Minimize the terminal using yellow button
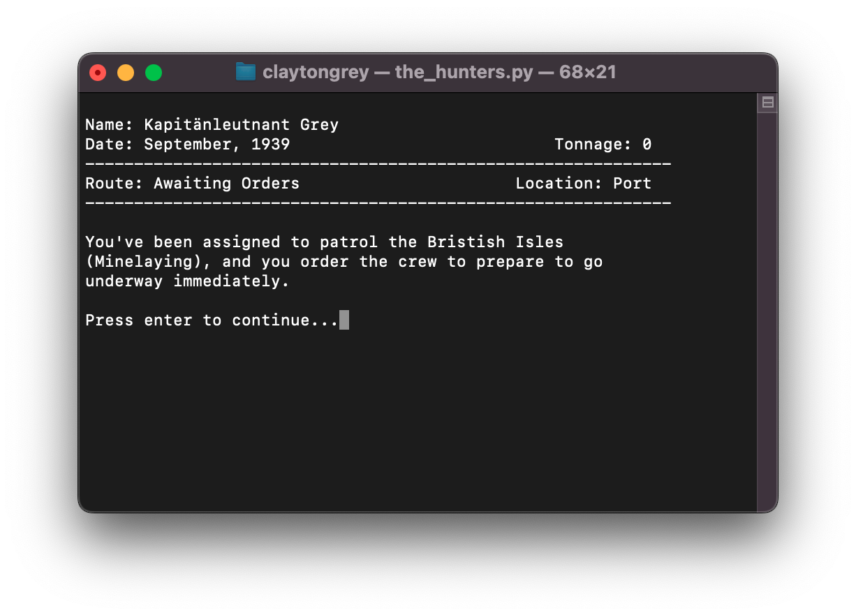Image resolution: width=856 pixels, height=616 pixels. (126, 73)
